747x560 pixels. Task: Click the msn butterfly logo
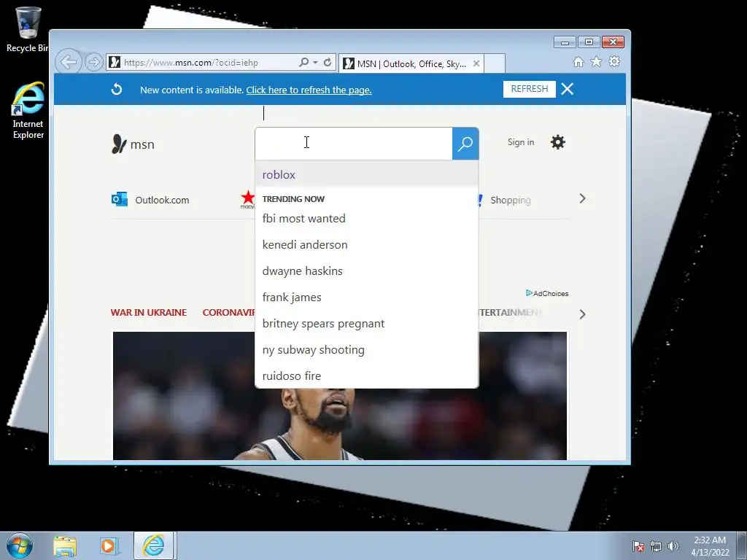(x=133, y=144)
